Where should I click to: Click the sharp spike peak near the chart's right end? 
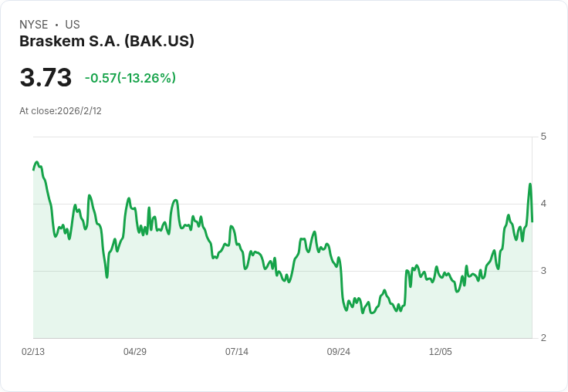pos(530,184)
